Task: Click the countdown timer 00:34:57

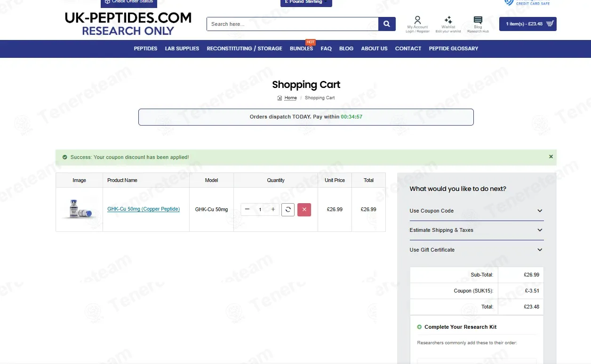Action: pos(351,117)
